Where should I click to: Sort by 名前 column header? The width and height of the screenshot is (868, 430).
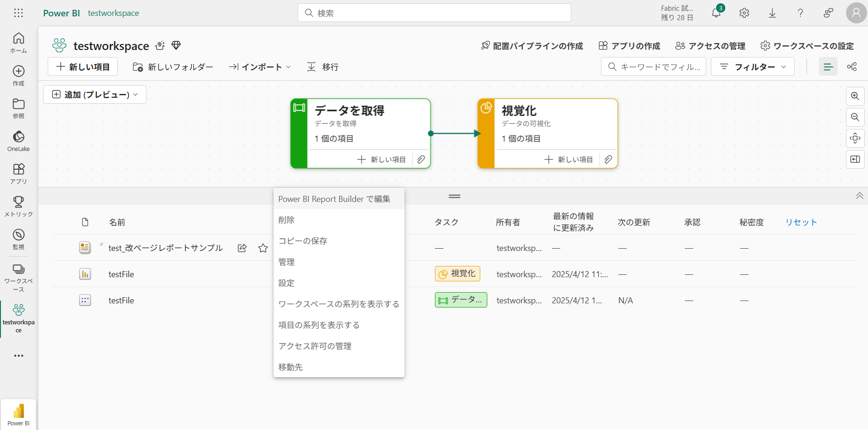pos(117,222)
